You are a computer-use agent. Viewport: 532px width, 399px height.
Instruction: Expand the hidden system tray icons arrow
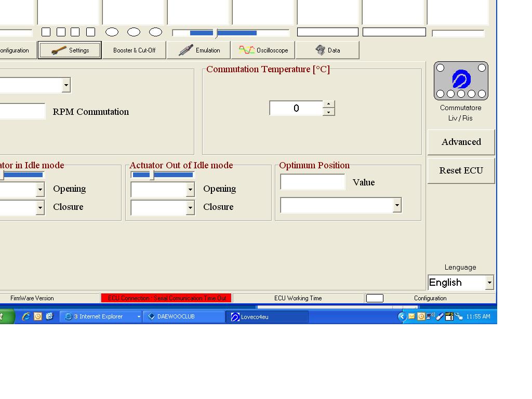402,316
